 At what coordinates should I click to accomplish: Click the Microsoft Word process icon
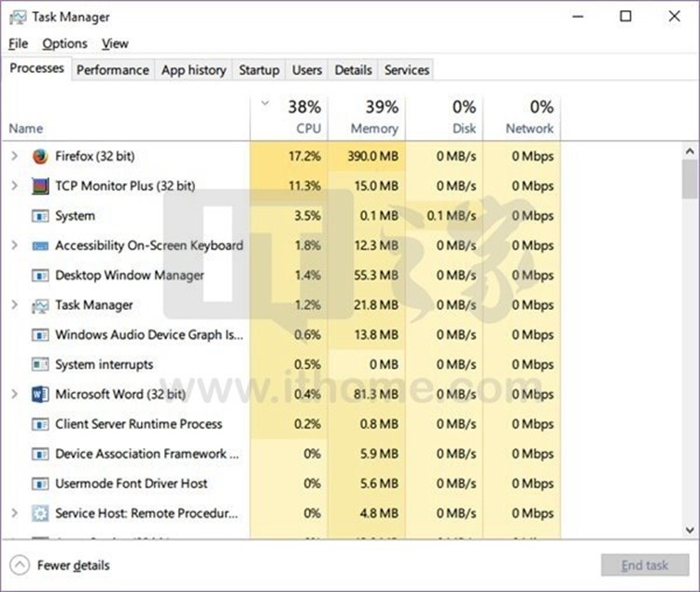[x=40, y=394]
